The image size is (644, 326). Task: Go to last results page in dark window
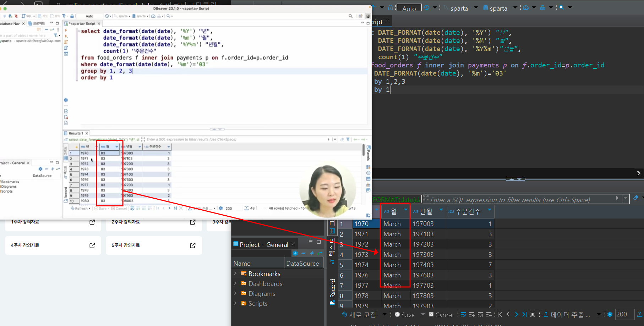(x=524, y=314)
